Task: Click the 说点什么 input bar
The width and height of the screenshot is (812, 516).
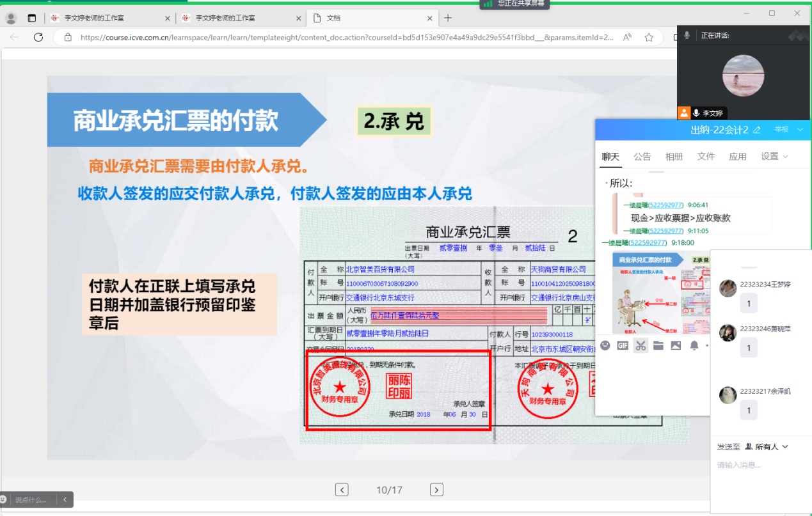Action: (x=30, y=499)
